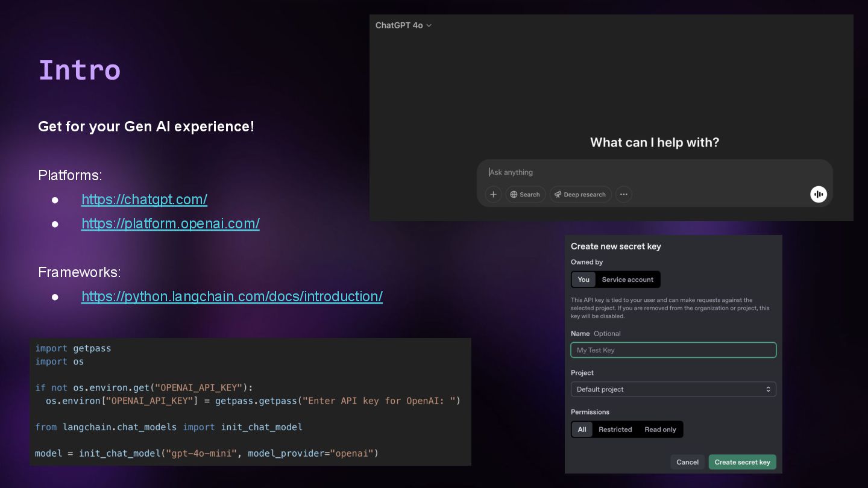Click the 'from langchain.chat_models import' code line
868x488 pixels.
click(169, 427)
